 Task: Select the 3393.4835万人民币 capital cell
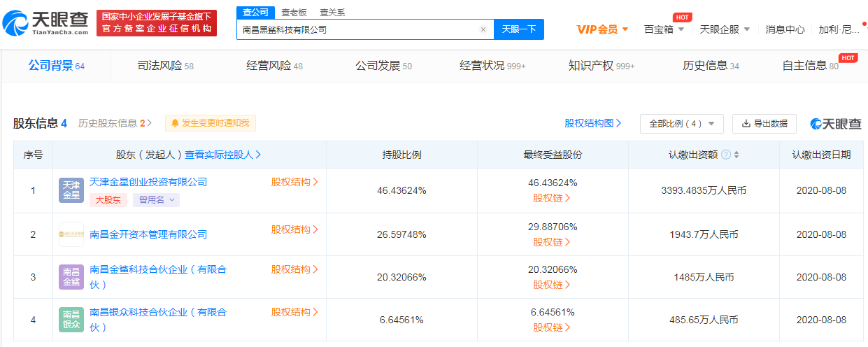[x=704, y=190]
